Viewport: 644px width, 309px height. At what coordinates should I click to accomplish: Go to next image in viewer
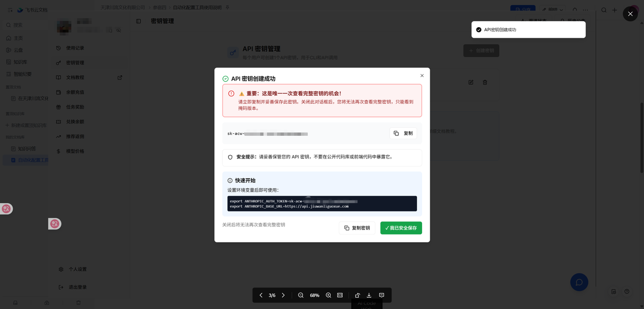click(x=283, y=295)
